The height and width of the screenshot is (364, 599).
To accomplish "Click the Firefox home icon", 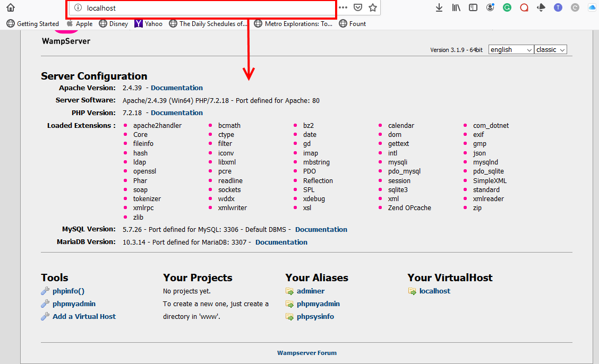I will tap(11, 7).
